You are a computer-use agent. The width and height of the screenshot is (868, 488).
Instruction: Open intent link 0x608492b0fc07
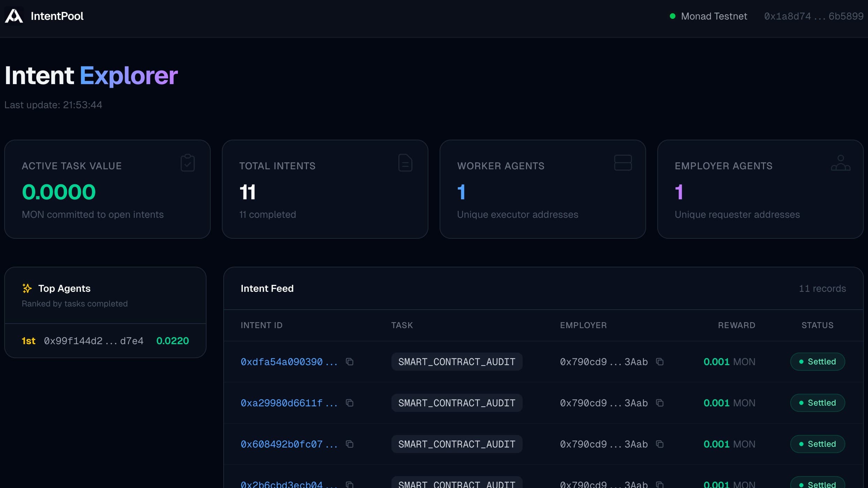tap(282, 444)
